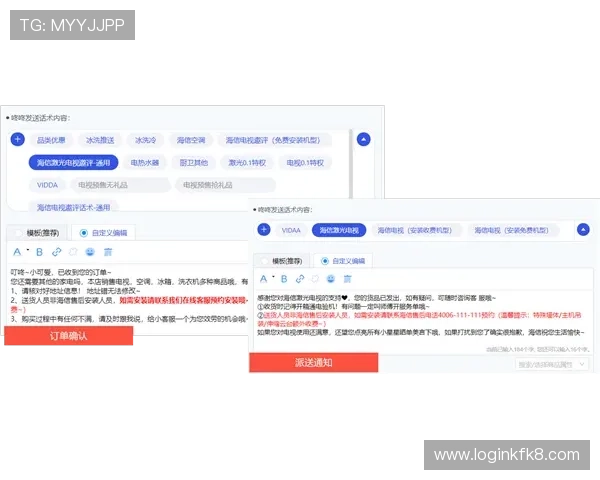Screen dimensions: 600x480
Task: Click the tag list scrollbar in 订单确认 panel
Action: (x=351, y=164)
